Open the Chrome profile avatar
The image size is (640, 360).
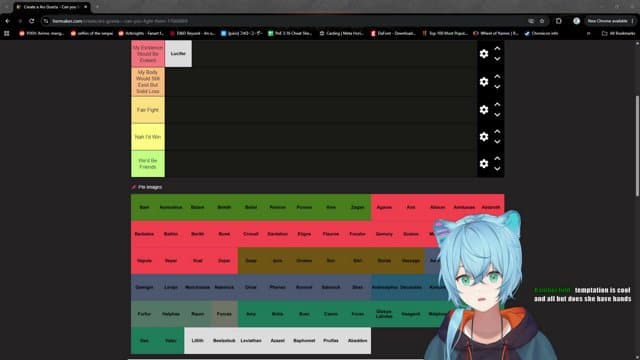coord(576,21)
